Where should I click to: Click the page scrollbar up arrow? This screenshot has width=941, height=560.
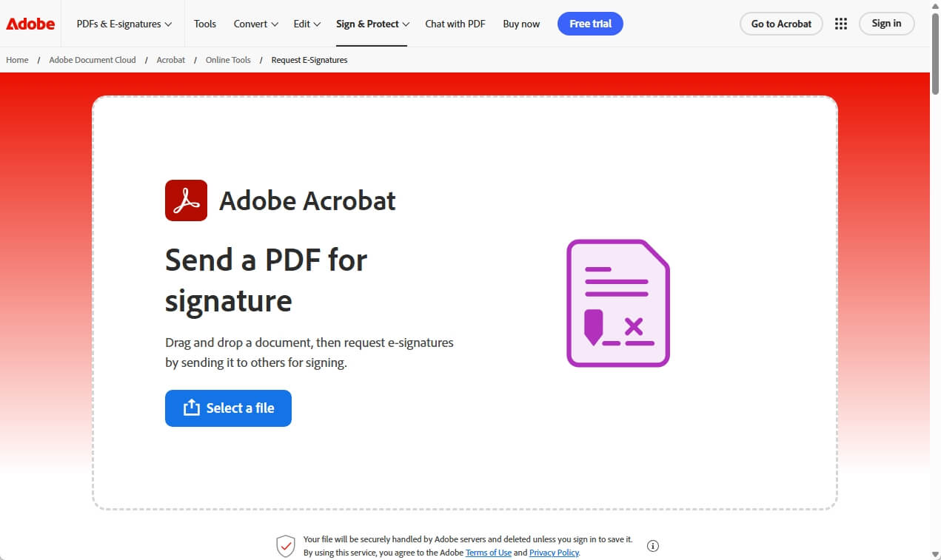(x=935, y=6)
